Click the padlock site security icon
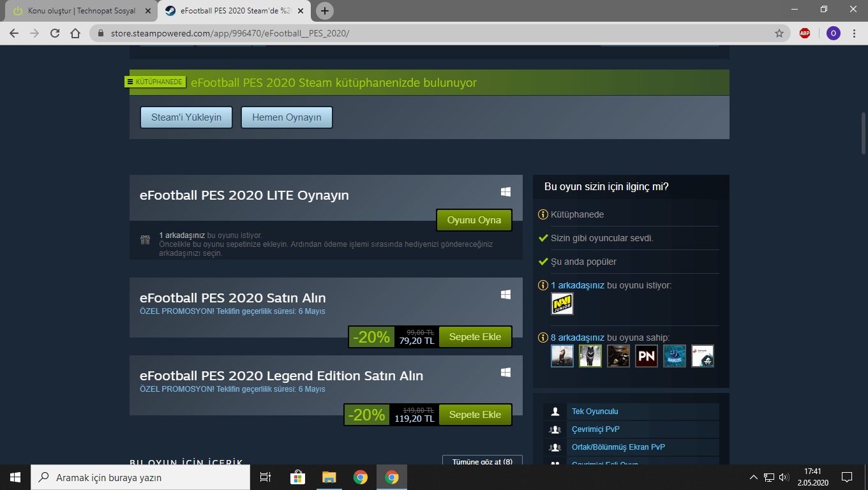This screenshot has width=868, height=490. 100,33
